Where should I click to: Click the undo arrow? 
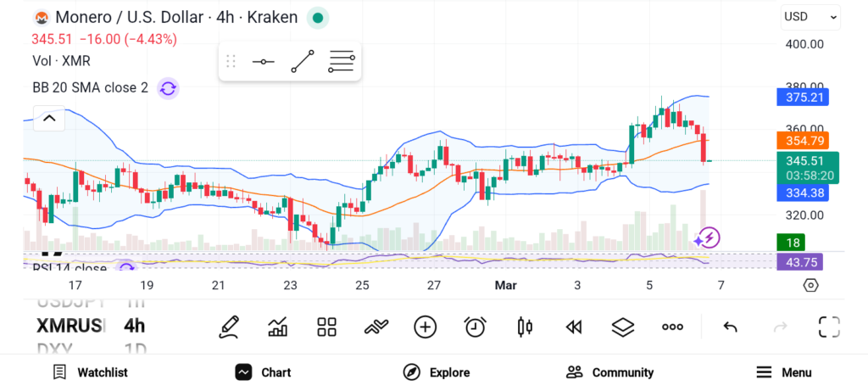click(x=730, y=327)
